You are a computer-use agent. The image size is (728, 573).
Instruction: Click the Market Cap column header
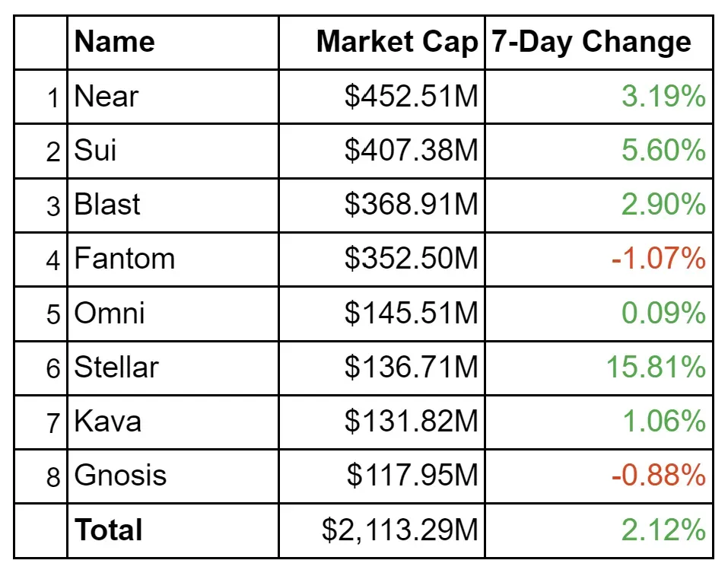[x=397, y=42]
